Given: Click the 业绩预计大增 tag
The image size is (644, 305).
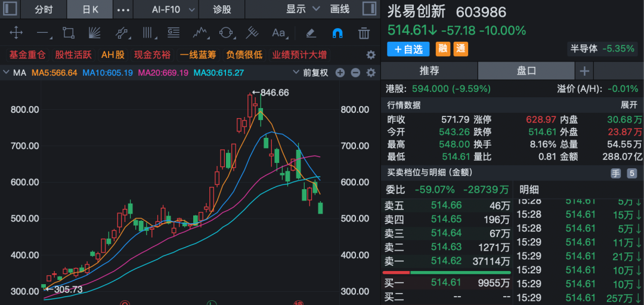Looking at the screenshot, I should [x=299, y=55].
